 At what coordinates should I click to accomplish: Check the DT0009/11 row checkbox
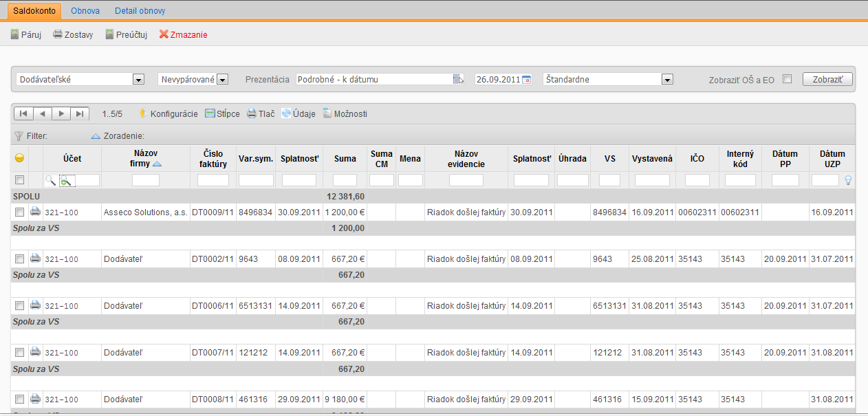tap(20, 212)
